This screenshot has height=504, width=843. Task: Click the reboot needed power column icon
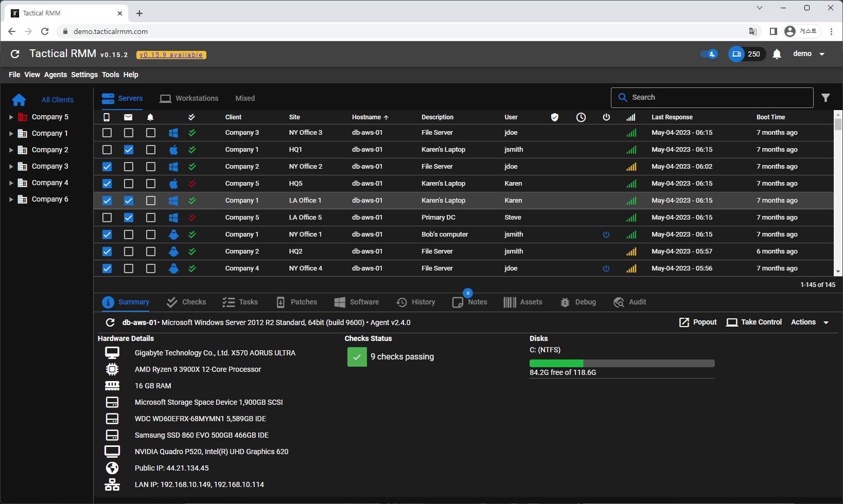point(606,117)
